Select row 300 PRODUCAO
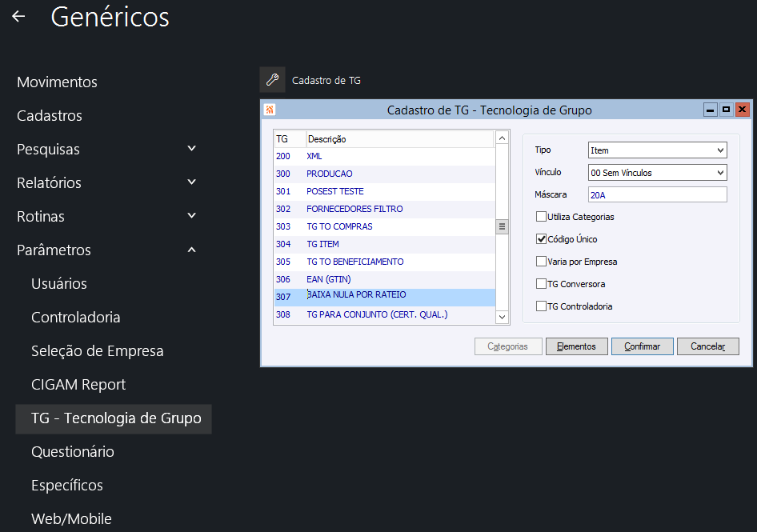This screenshot has height=532, width=757. [384, 174]
